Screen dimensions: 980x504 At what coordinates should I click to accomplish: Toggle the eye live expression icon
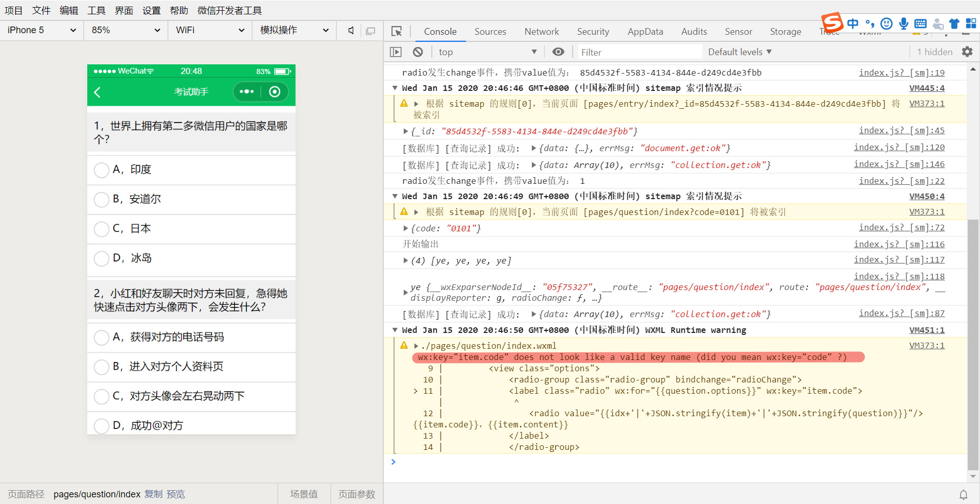click(x=558, y=52)
